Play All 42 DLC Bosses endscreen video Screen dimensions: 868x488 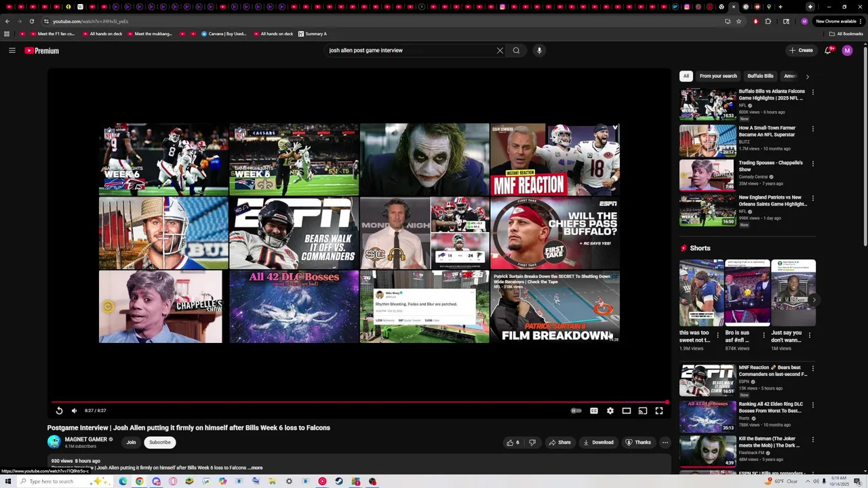tap(294, 307)
